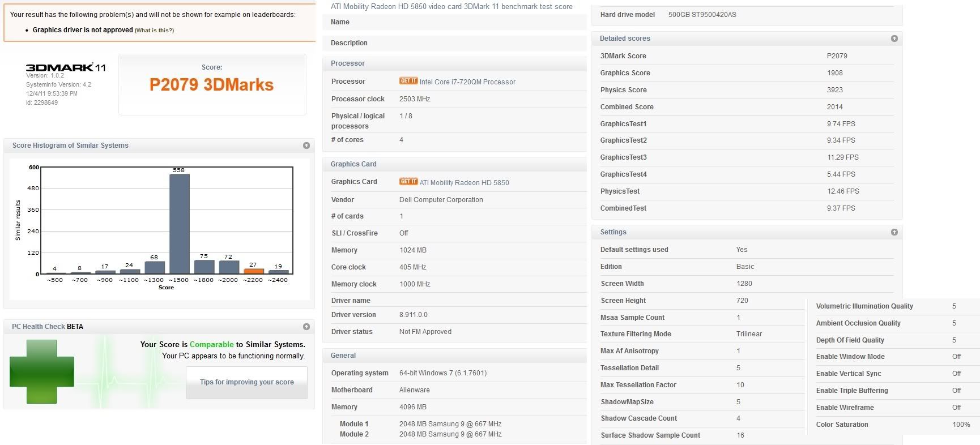Click the histogram bar labeled 75 at ~1800
Viewport: 980px width, 445px height.
(204, 267)
